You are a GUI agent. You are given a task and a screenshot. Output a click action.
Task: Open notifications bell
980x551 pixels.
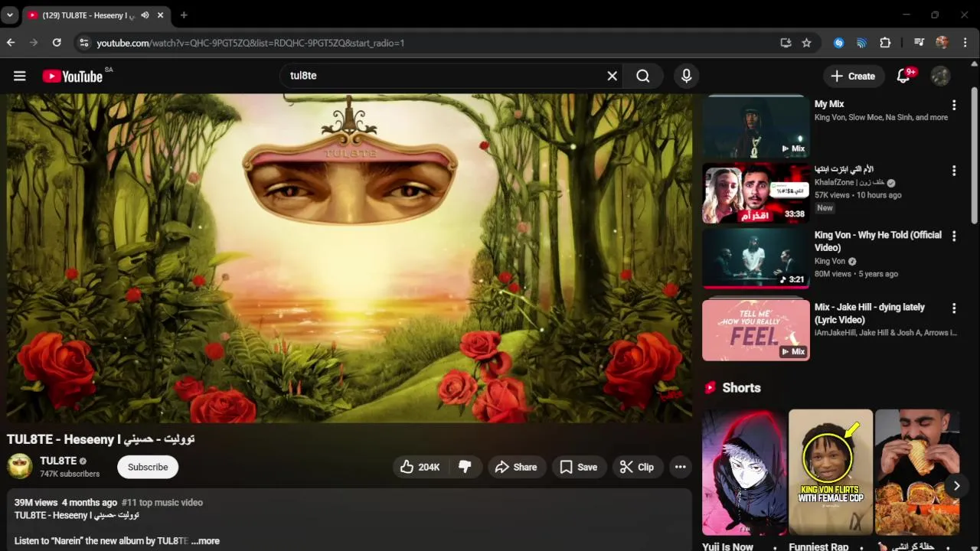pos(903,76)
